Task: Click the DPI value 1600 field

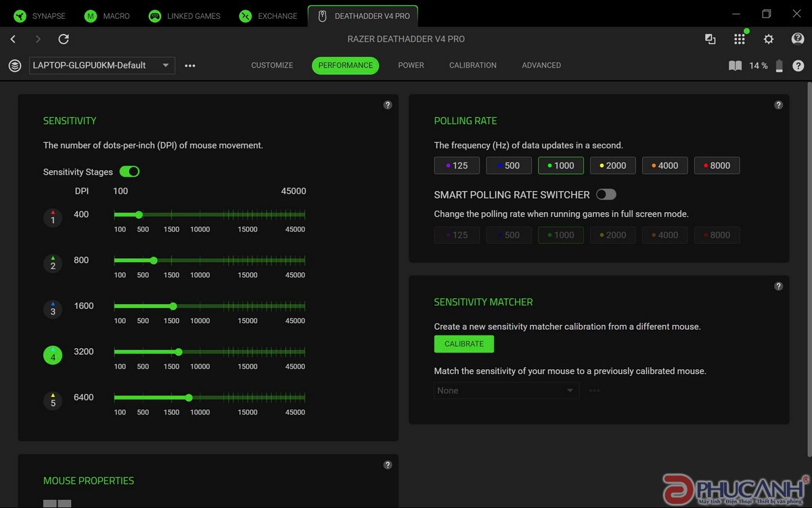Action: (x=84, y=305)
